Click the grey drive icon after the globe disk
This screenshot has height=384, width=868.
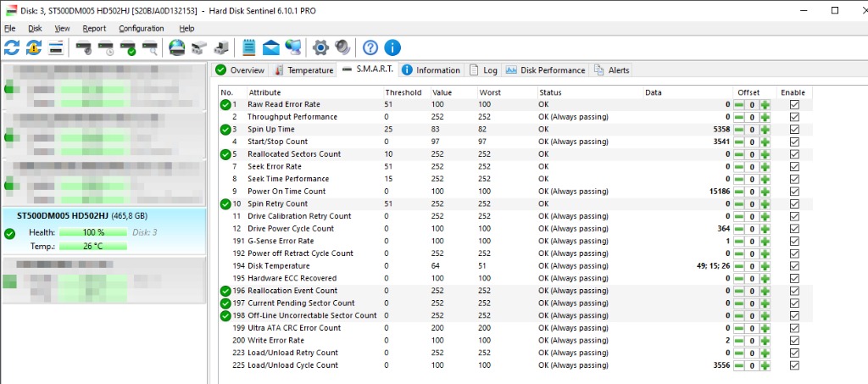point(198,48)
